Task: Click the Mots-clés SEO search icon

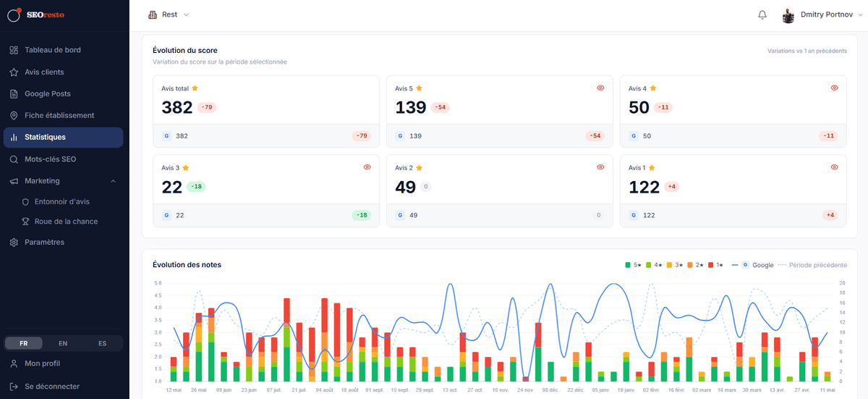Action: coord(14,159)
